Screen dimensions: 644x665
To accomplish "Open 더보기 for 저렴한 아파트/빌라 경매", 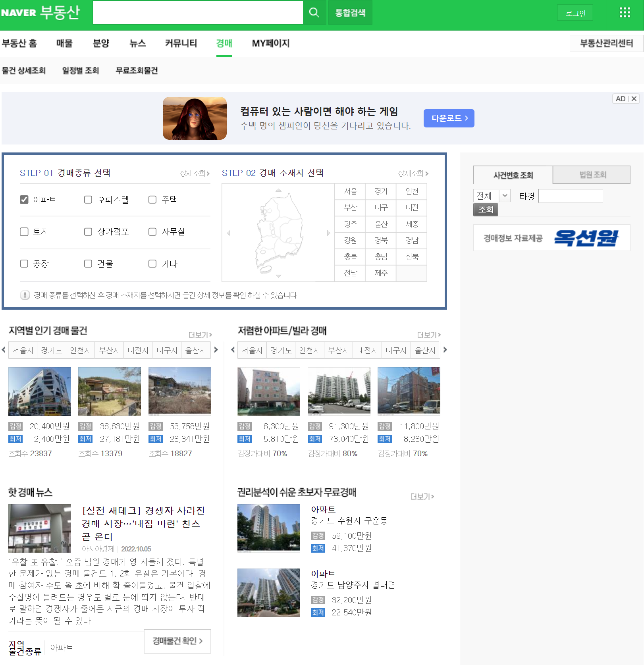I will coord(427,335).
